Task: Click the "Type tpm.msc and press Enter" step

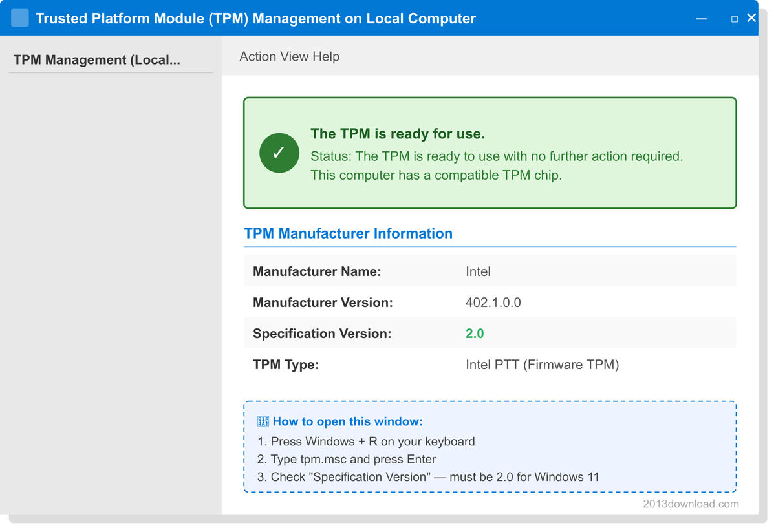Action: pos(347,460)
